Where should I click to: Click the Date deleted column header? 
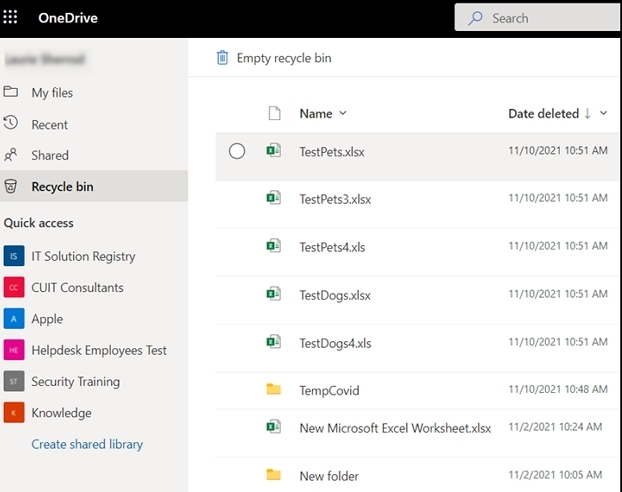pos(543,113)
